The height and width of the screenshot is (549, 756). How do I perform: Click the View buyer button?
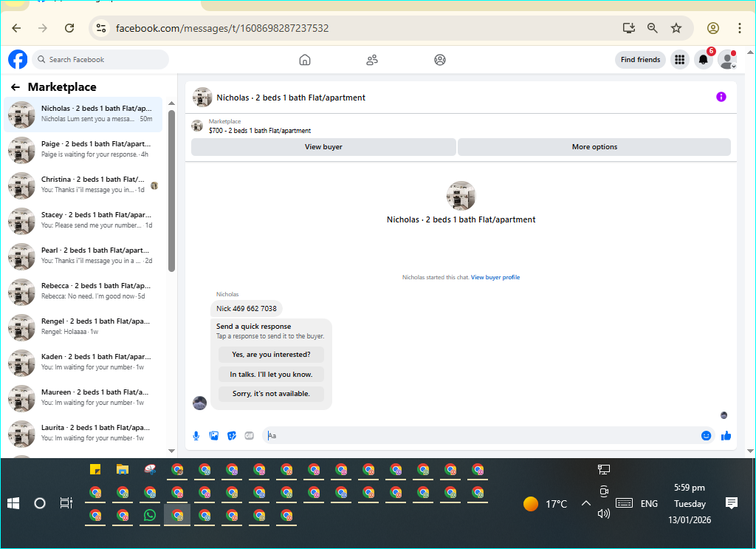tap(323, 146)
